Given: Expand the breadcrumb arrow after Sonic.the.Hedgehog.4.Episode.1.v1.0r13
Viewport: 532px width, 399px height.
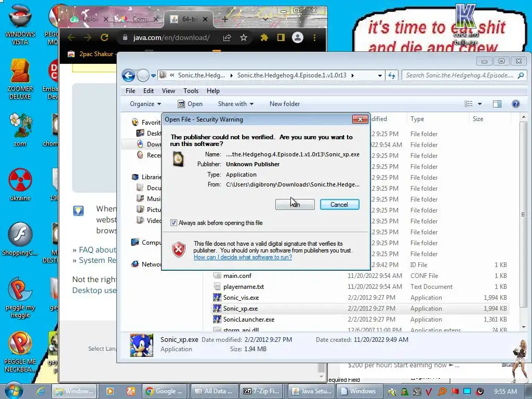Looking at the screenshot, I should click(x=353, y=75).
